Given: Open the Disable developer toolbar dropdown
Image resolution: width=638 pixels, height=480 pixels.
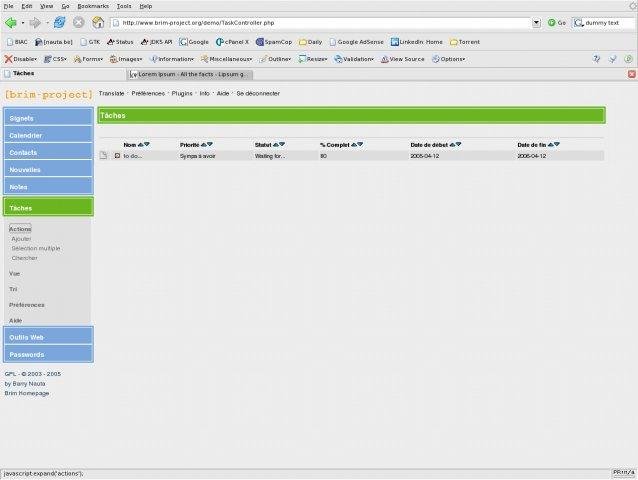Looking at the screenshot, I should coord(22,59).
